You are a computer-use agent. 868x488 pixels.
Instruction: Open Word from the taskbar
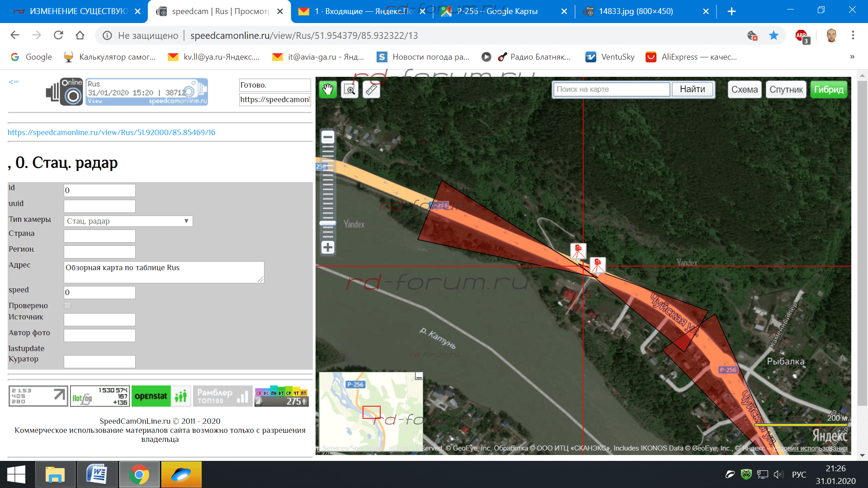[98, 474]
